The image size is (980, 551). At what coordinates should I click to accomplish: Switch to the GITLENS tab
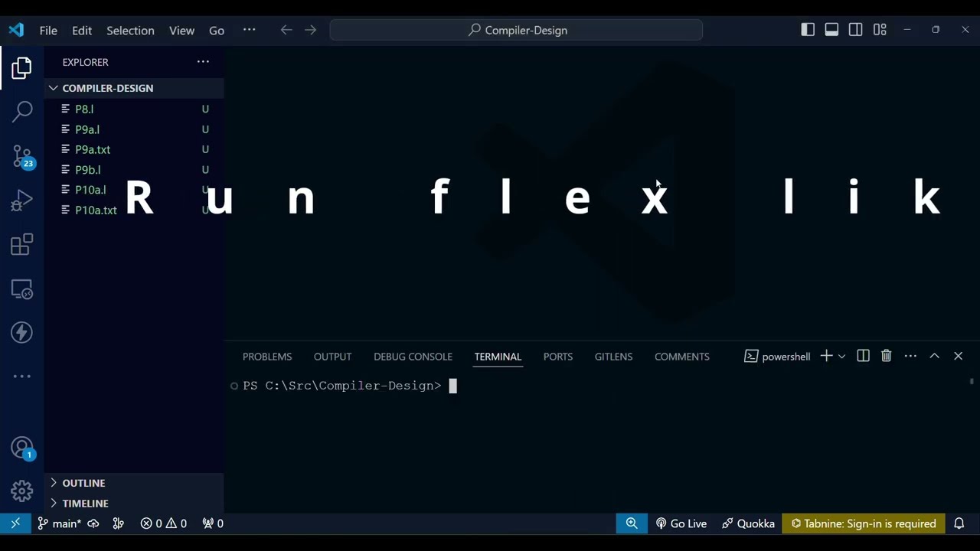click(x=613, y=357)
